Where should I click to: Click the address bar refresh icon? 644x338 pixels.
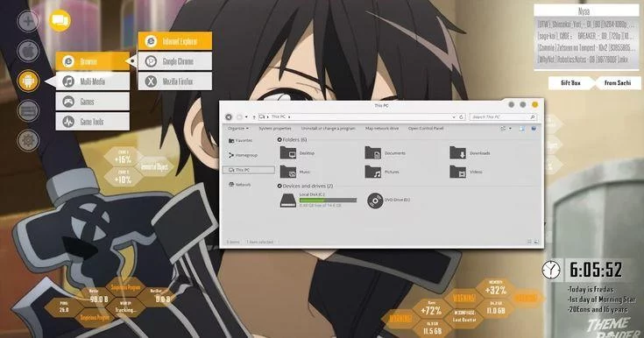click(461, 117)
